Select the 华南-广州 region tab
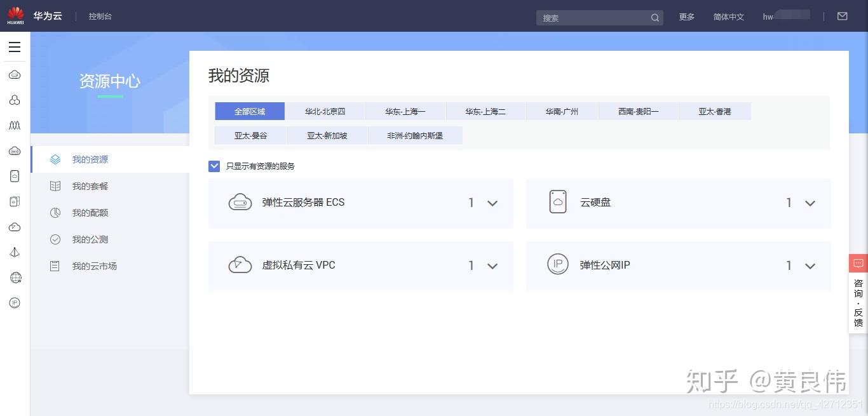 point(562,111)
